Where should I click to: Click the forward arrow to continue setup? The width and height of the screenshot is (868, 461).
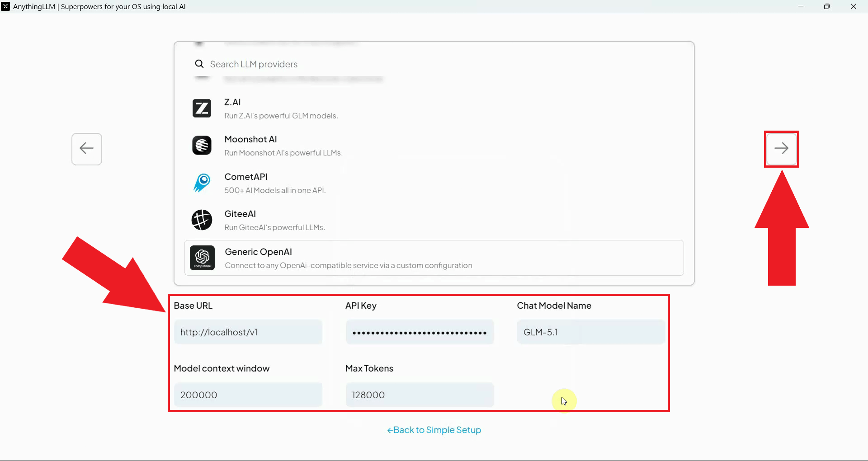(782, 149)
